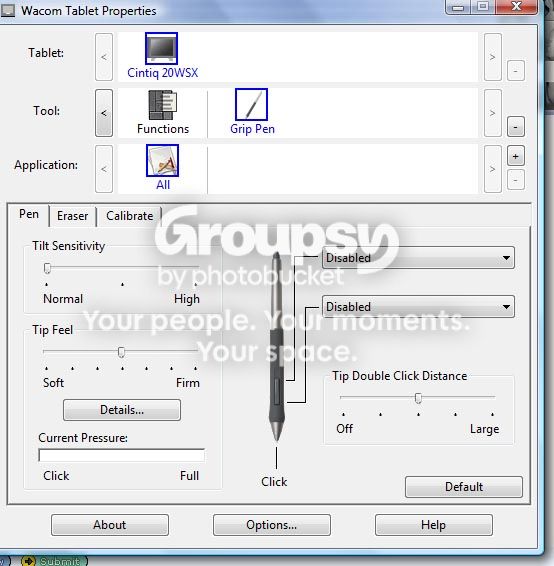The width and height of the screenshot is (554, 566).
Task: Switch to the Eraser tab
Action: [x=73, y=216]
